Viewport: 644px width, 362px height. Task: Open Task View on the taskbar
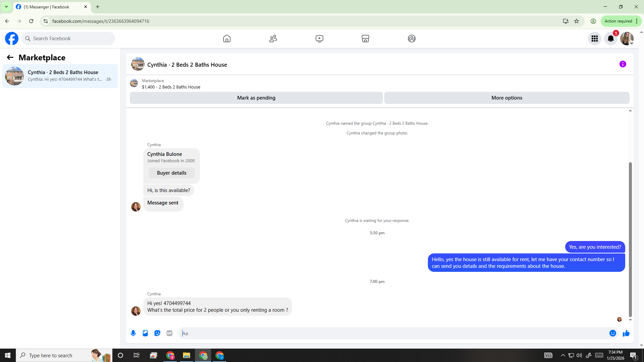(136, 355)
